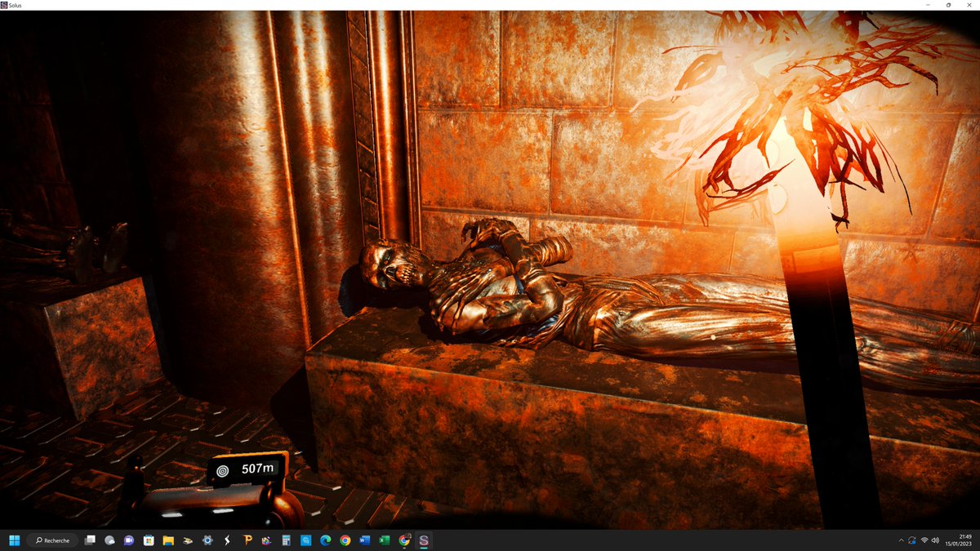Launch Microsoft Edge from the taskbar
The height and width of the screenshot is (551, 980).
pyautogui.click(x=325, y=540)
